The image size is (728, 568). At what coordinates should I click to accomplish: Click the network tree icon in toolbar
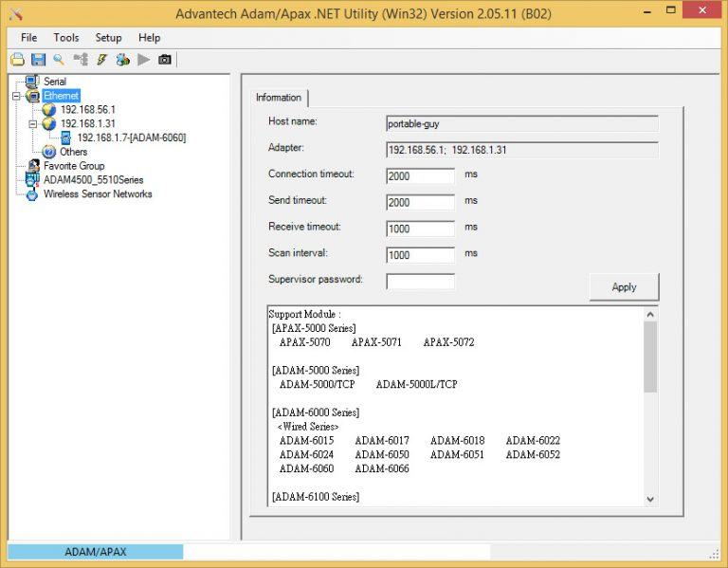[81, 60]
